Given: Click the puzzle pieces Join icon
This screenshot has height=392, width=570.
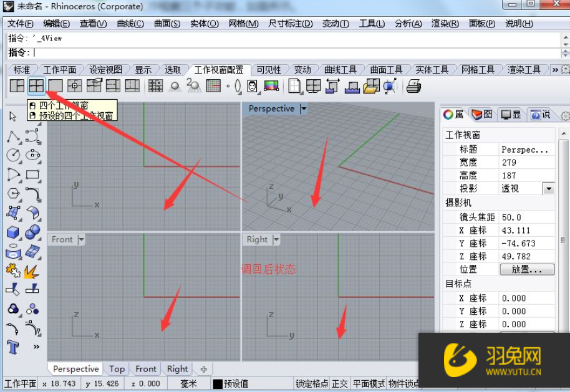Looking at the screenshot, I should [x=13, y=270].
